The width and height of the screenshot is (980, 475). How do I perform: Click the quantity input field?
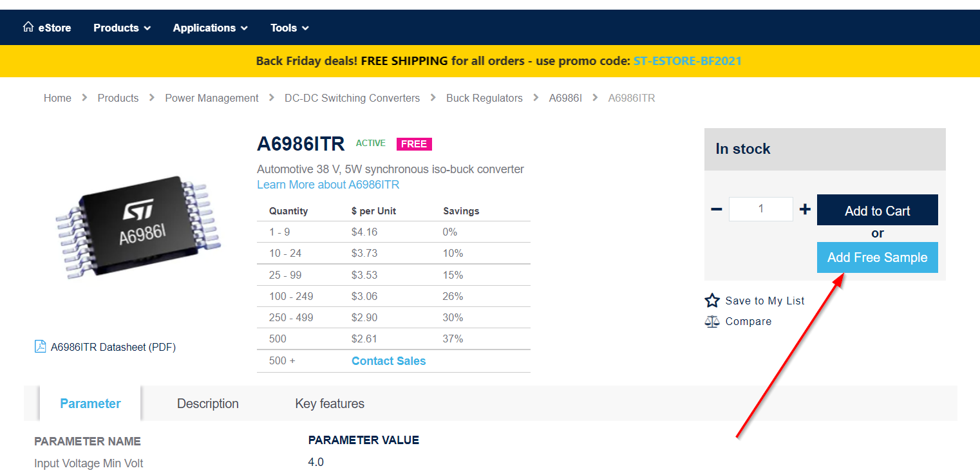pyautogui.click(x=760, y=209)
